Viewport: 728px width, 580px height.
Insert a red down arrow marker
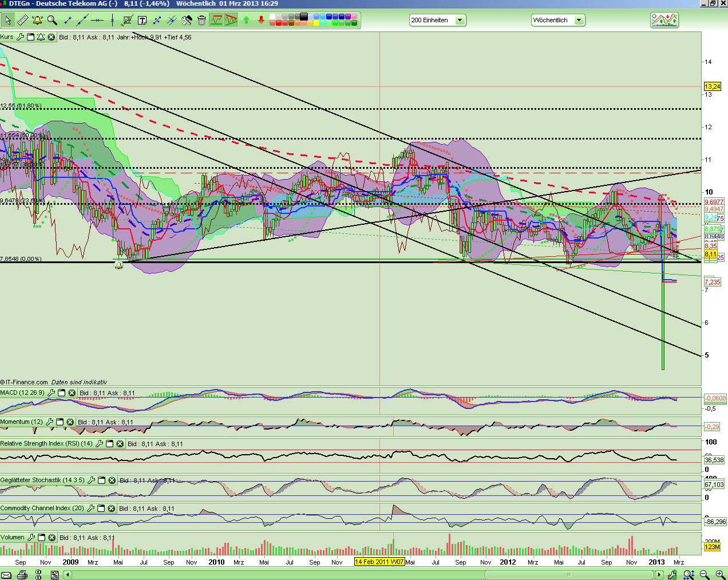pos(261,21)
